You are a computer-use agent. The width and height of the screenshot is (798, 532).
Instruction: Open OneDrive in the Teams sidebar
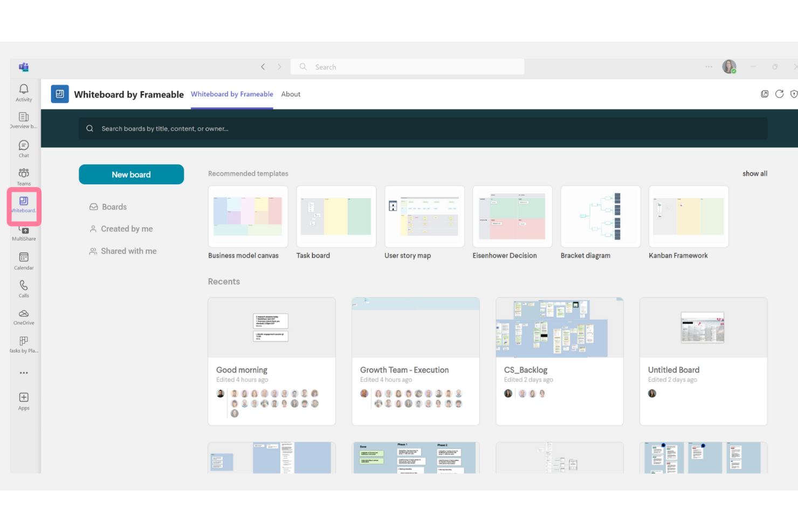(24, 317)
